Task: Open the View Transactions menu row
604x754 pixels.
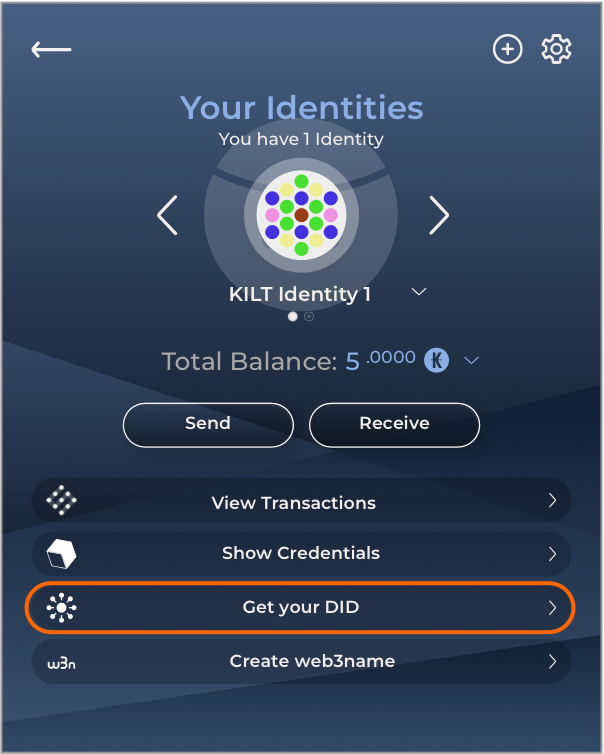Action: 302,500
